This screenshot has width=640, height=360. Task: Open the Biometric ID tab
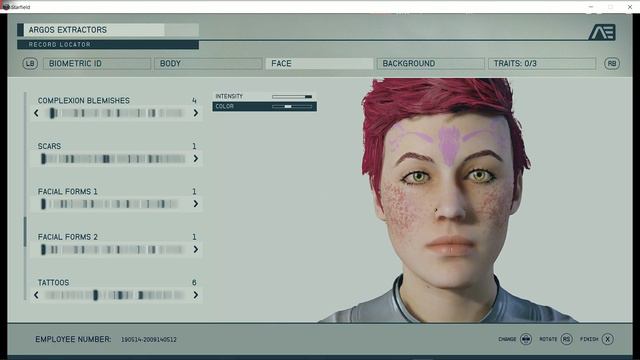[97, 64]
